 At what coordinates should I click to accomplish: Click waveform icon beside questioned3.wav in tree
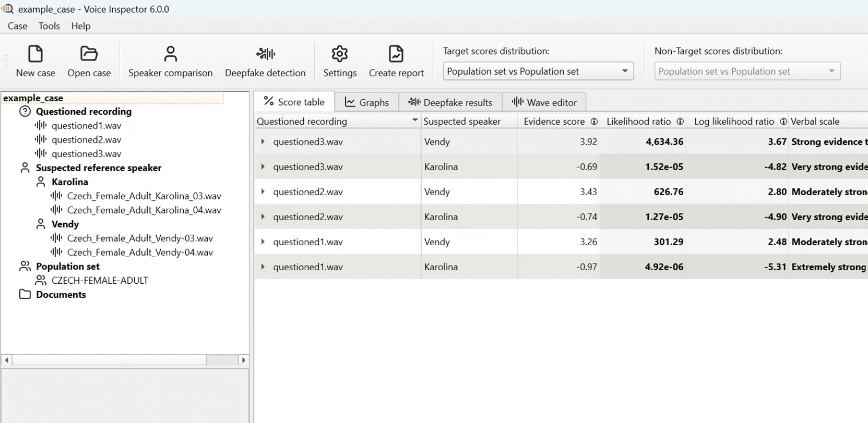[x=41, y=153]
